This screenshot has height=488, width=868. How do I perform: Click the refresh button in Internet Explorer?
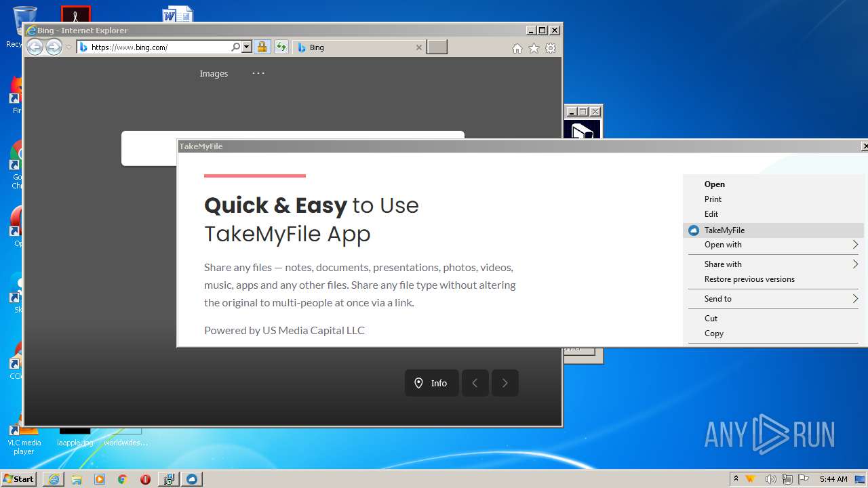coord(281,47)
